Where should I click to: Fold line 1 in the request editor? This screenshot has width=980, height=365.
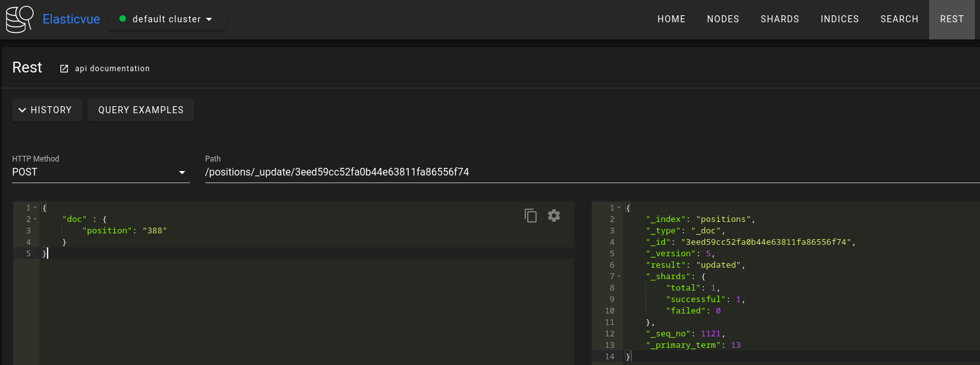pyautogui.click(x=35, y=208)
